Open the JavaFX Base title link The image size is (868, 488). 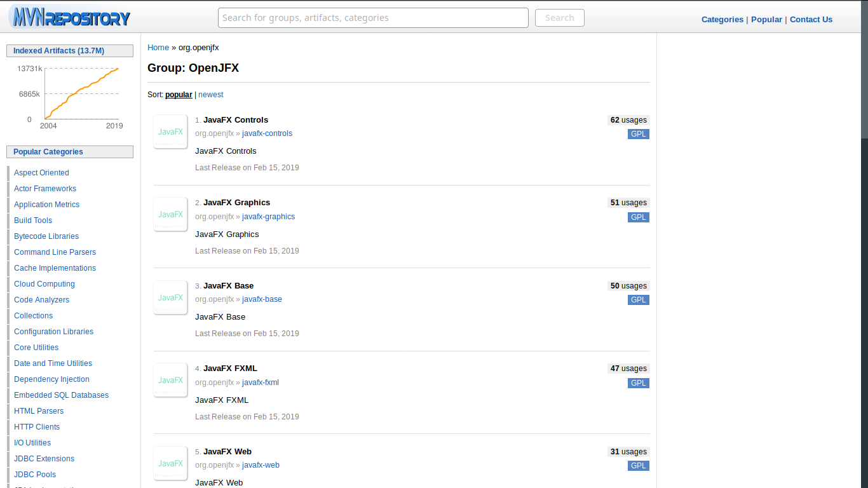point(228,286)
